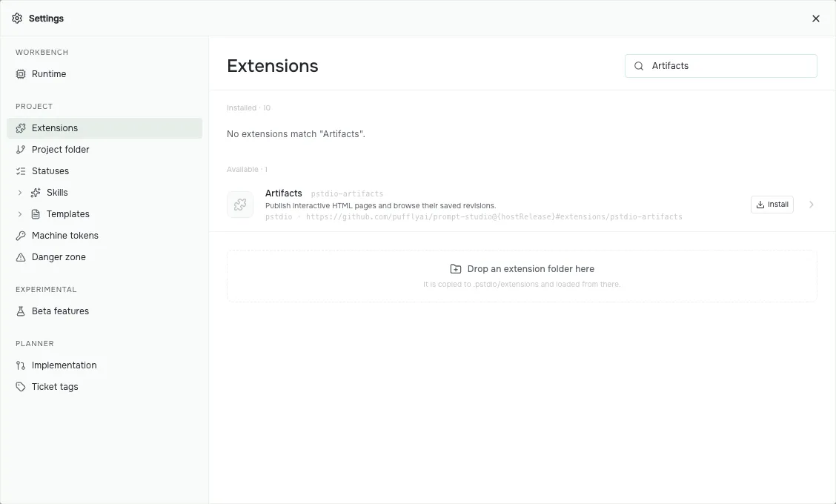The height and width of the screenshot is (504, 836).
Task: Expand the Templates tree item
Action: coord(20,214)
